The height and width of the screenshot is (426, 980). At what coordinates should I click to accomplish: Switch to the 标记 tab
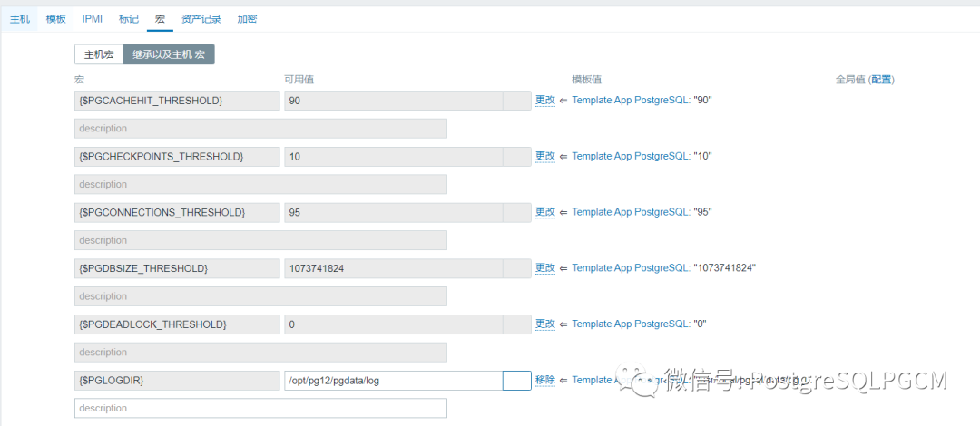pyautogui.click(x=129, y=19)
